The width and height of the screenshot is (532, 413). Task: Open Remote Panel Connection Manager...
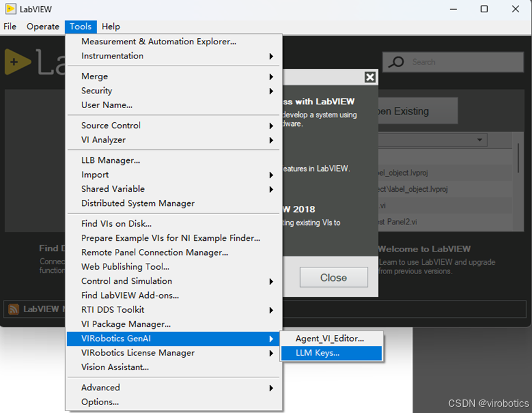click(x=173, y=252)
